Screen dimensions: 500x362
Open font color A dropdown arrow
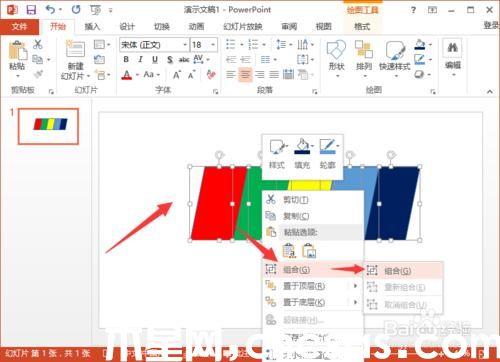coord(137,75)
